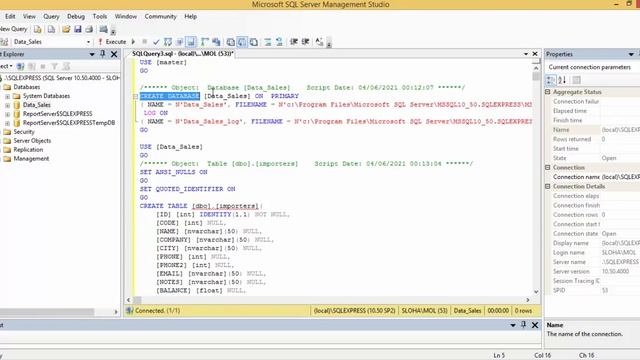Click the Alphabetical sort button in Properties
Viewport: 640px width, 360px height.
pos(562,80)
